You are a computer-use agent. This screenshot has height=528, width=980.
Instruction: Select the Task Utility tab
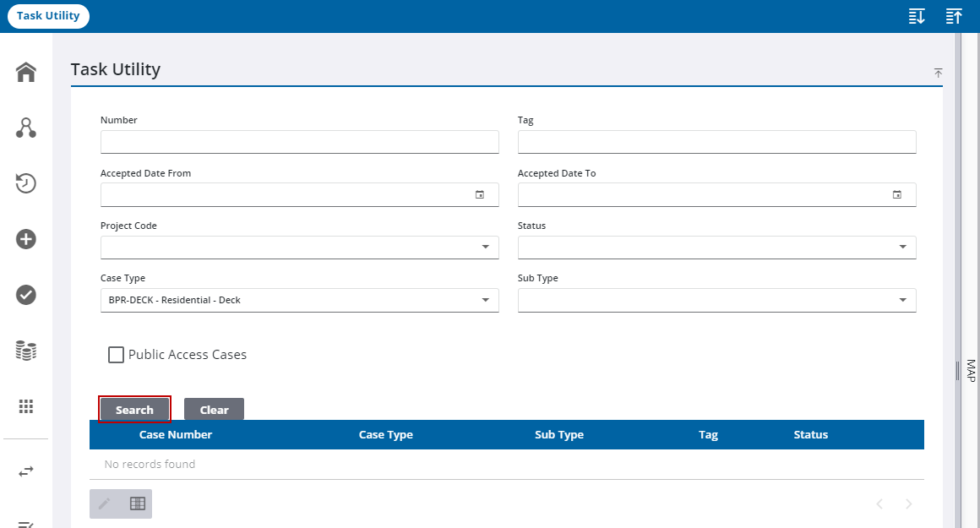pyautogui.click(x=48, y=16)
